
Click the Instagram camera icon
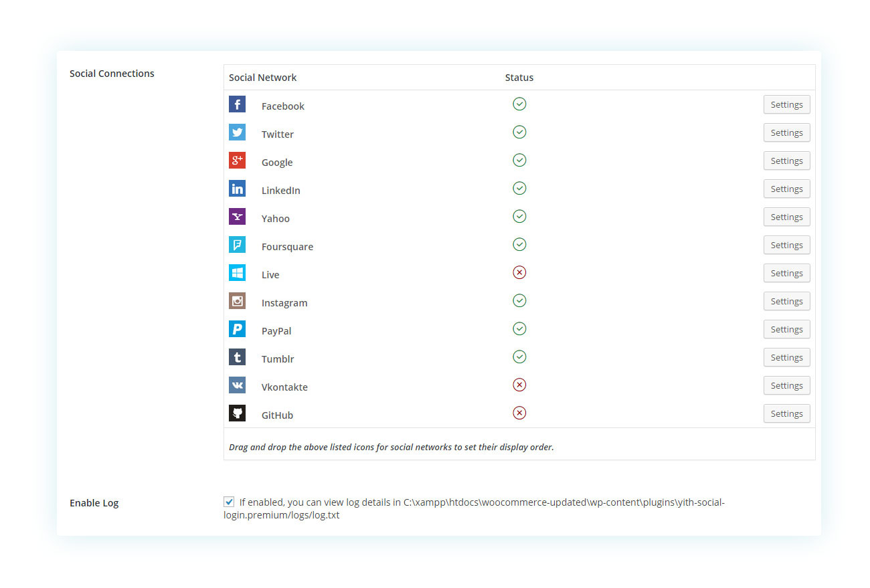tap(237, 301)
